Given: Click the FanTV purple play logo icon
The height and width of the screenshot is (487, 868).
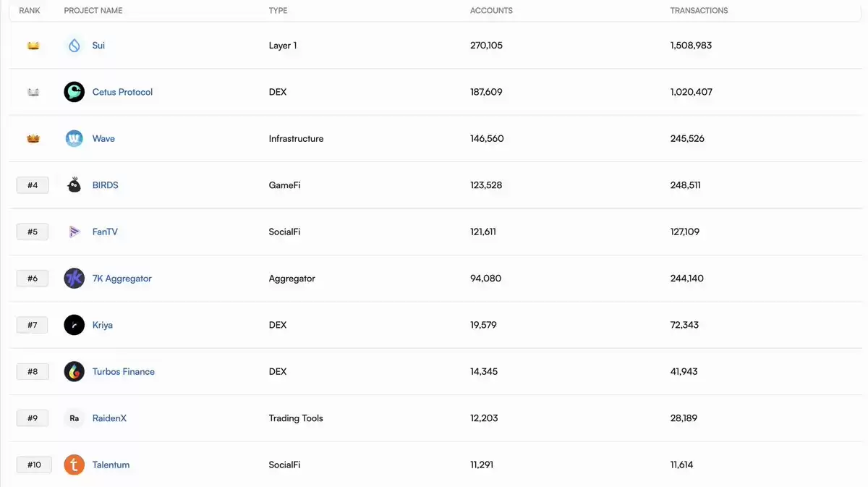Looking at the screenshot, I should coord(74,232).
